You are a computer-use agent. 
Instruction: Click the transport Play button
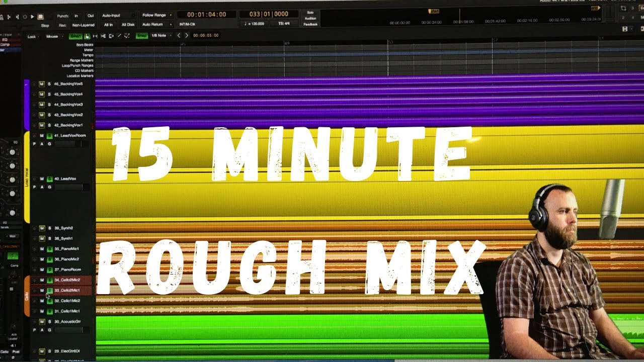[32, 17]
